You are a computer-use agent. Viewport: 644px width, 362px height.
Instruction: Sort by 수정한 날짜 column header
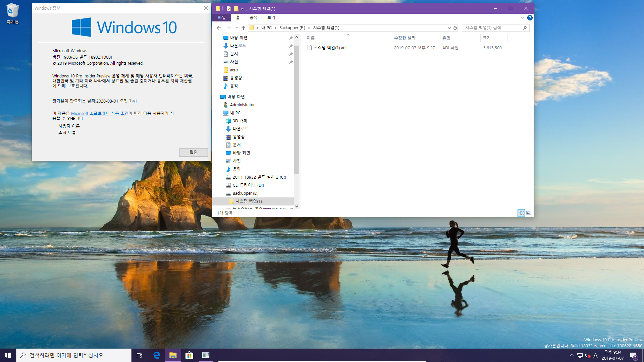[x=416, y=38]
